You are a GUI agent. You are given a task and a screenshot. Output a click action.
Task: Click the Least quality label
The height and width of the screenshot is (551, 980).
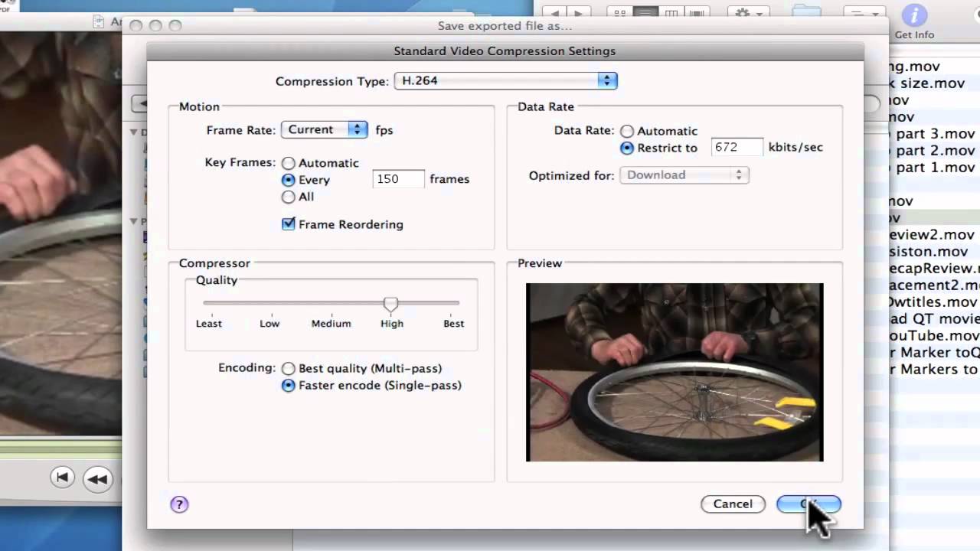click(208, 324)
